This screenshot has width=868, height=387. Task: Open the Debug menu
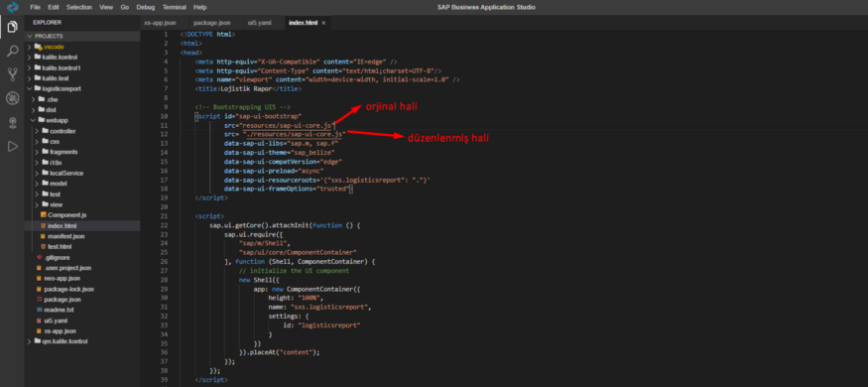tap(146, 7)
